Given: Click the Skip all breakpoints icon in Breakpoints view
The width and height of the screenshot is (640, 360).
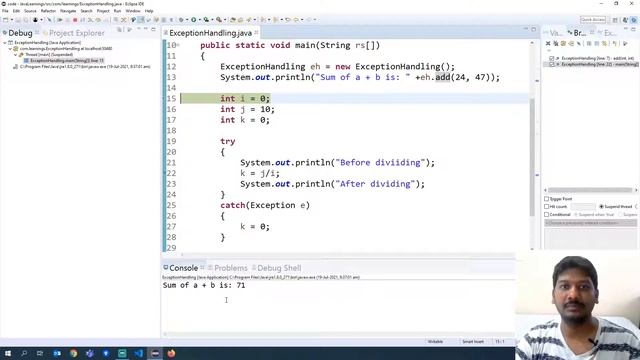Looking at the screenshot, I should click(x=578, y=43).
